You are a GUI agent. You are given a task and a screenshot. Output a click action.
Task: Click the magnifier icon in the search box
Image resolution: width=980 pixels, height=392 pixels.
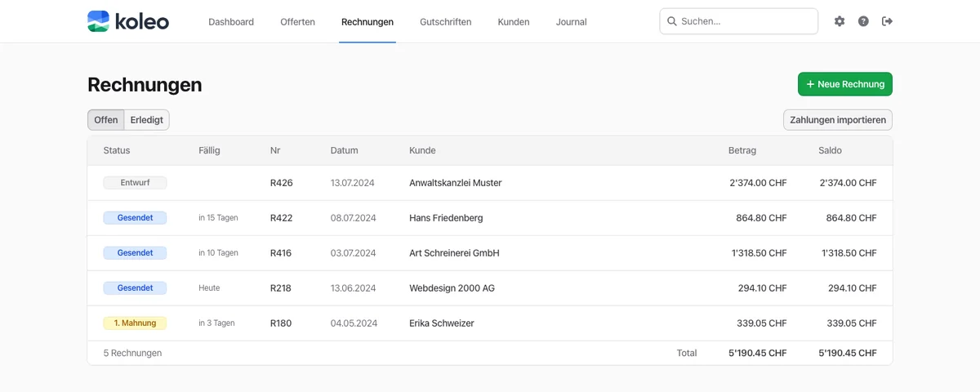tap(671, 21)
